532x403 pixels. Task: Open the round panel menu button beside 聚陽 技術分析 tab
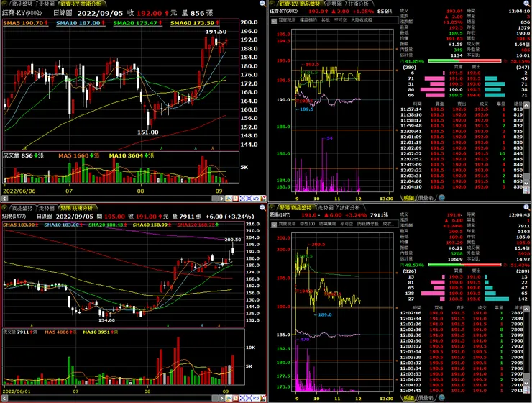(x=5, y=208)
